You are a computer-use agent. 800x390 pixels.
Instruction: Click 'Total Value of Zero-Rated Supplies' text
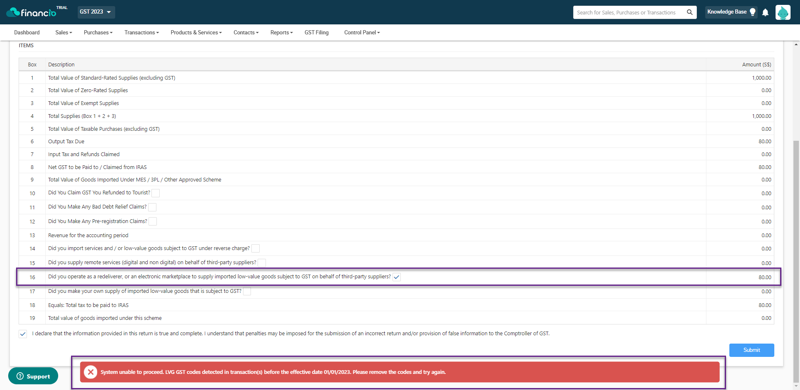pyautogui.click(x=88, y=90)
